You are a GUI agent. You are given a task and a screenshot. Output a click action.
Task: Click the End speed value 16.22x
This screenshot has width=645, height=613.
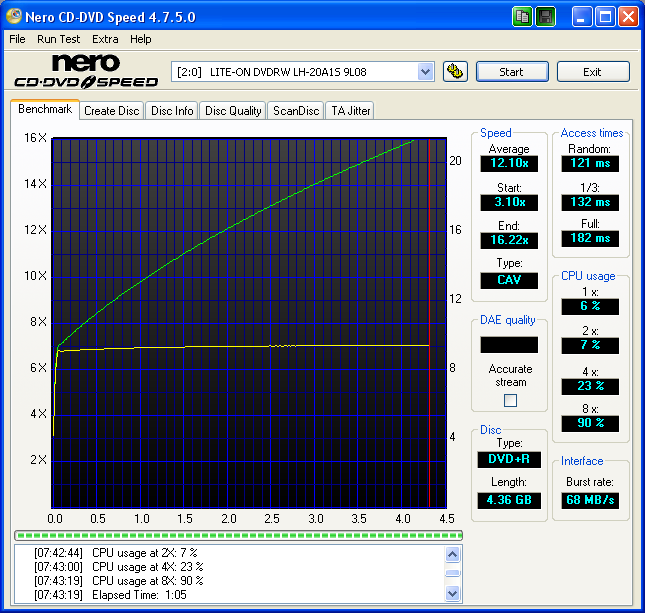point(509,240)
